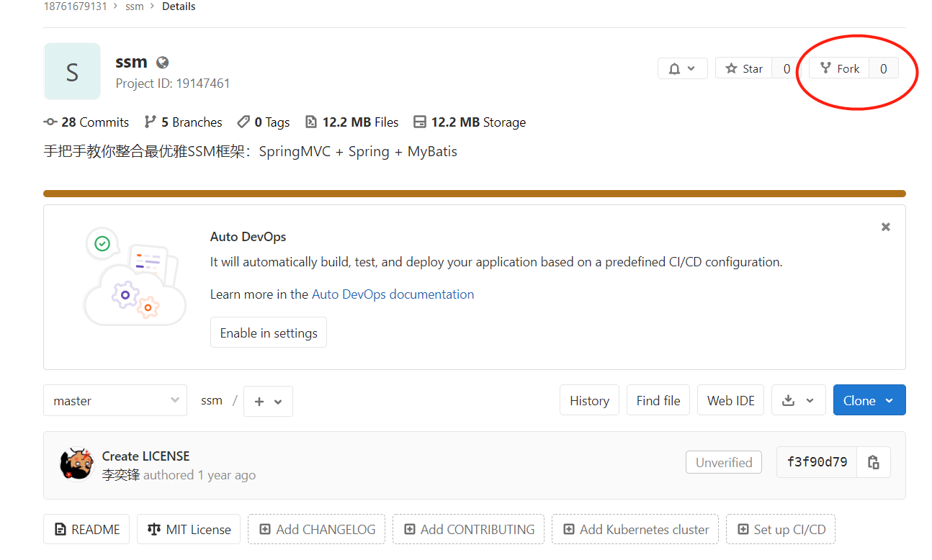Open commit hash f3f90d79
Viewport: 932px width, 560px height.
[x=817, y=462]
